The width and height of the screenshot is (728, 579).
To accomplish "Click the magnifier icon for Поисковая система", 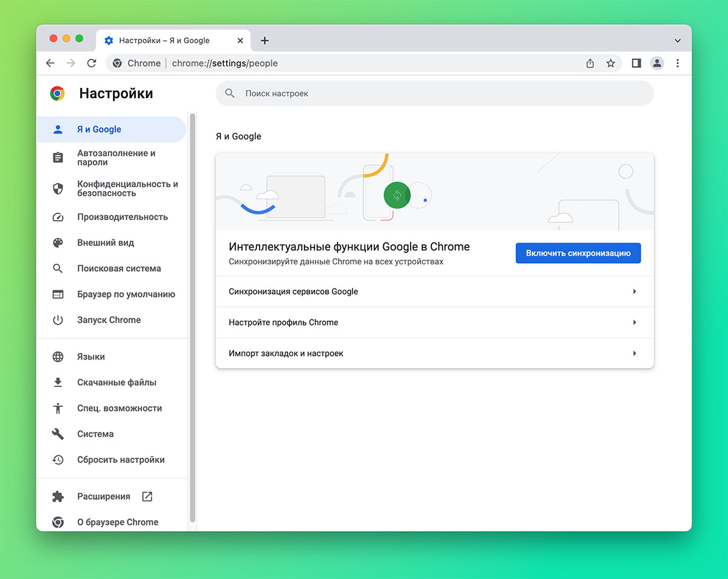I will [x=58, y=269].
